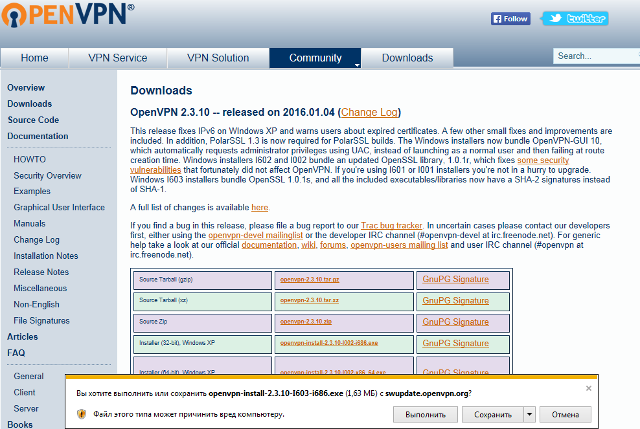640x429 pixels.
Task: Select the 'Source Tarball (gzip)' cell
Action: click(x=202, y=280)
